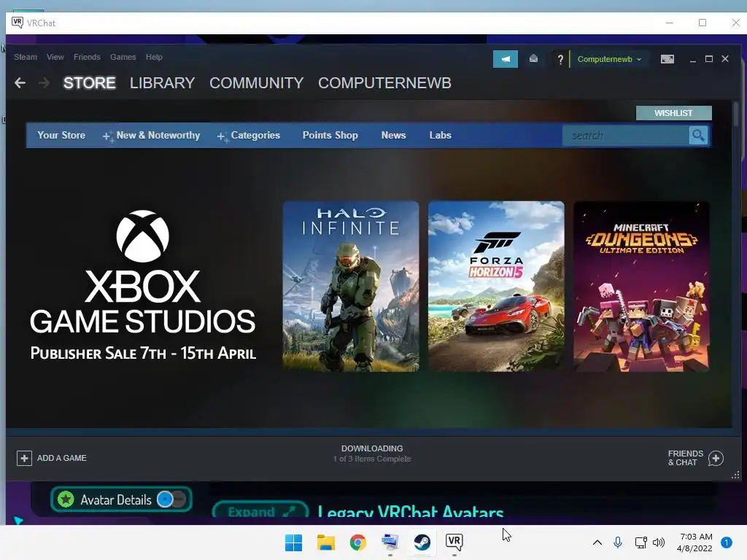Click 'Legacy VRChat Avatars' heading
The height and width of the screenshot is (560, 747).
pos(411,513)
